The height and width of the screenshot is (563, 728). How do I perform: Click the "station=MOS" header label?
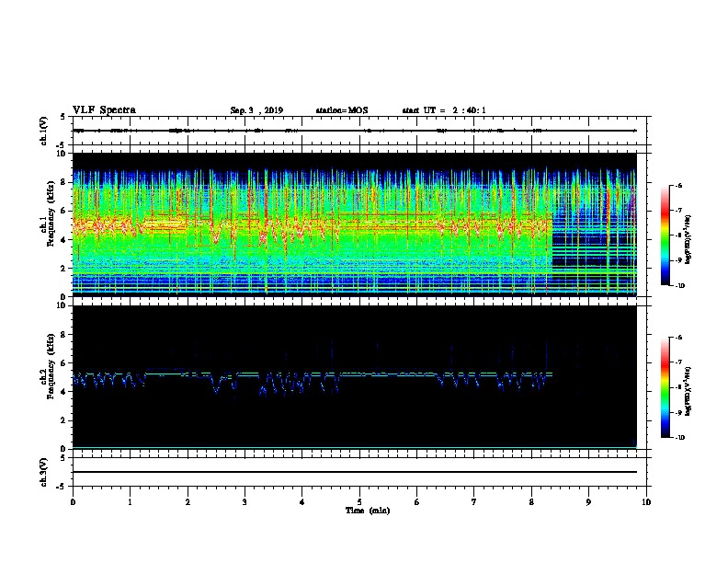pos(342,110)
